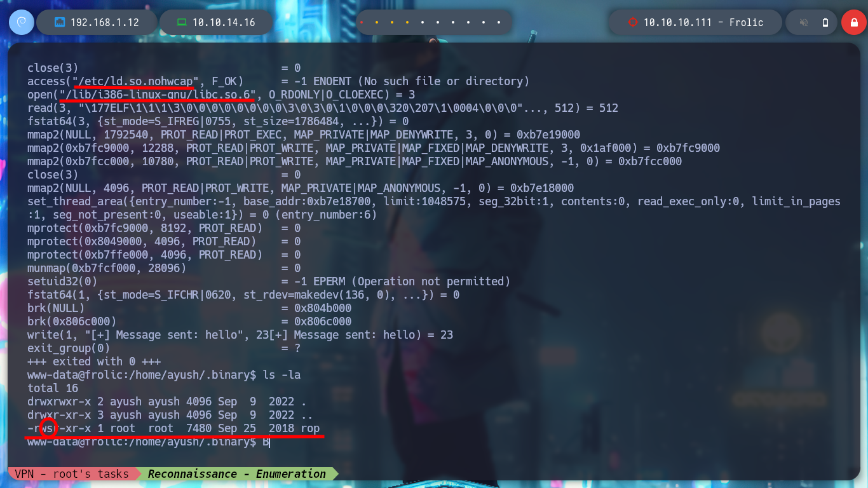The width and height of the screenshot is (868, 488).
Task: Click the battery status icon
Action: point(825,22)
